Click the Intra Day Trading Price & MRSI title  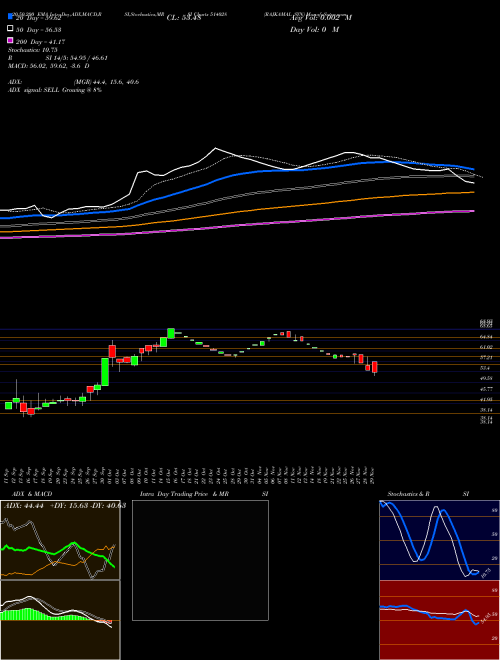tap(204, 494)
